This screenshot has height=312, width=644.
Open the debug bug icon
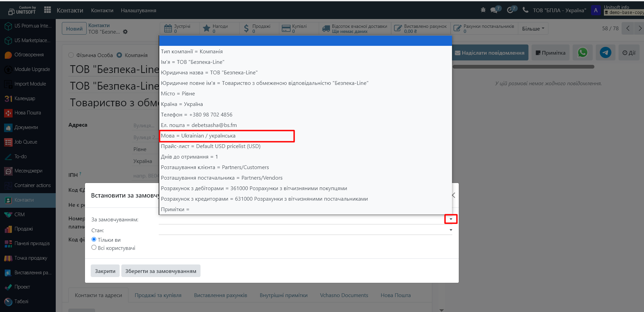[483, 10]
